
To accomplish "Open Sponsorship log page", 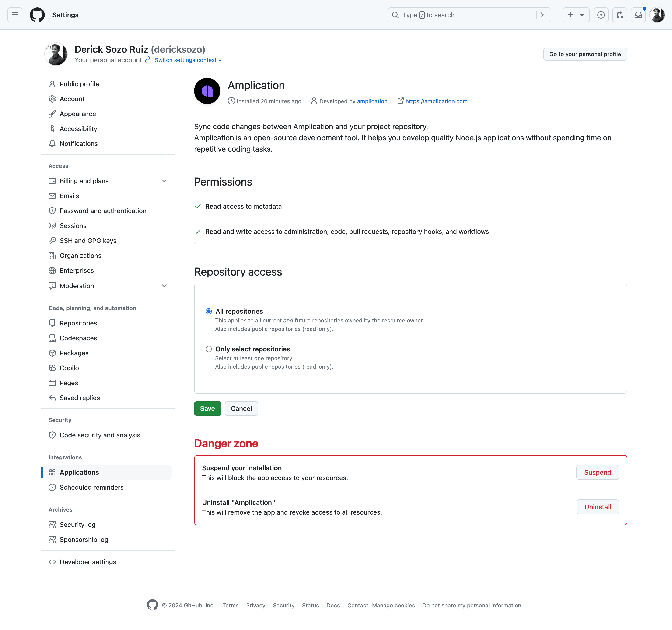I will 108,540.
